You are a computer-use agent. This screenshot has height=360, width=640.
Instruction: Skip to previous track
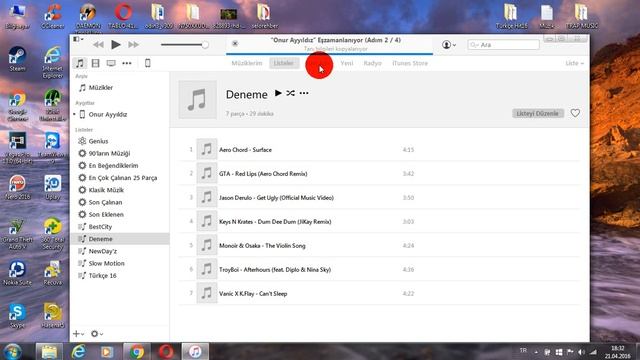(x=98, y=44)
